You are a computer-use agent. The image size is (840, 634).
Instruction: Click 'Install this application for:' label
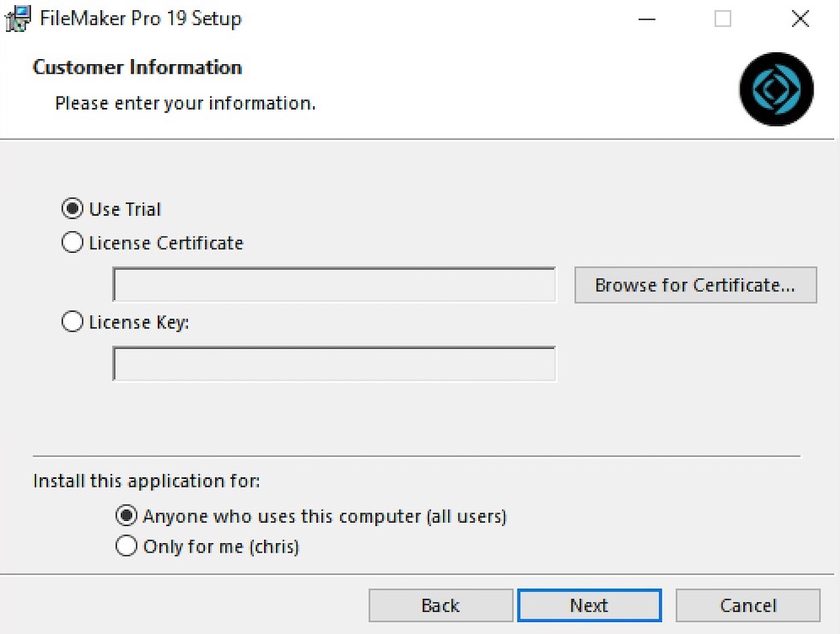147,481
